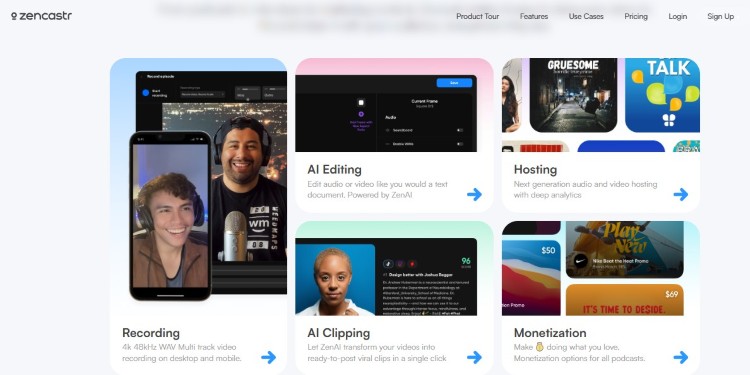750x375 pixels.
Task: Click the Gruesome podcast cover thumbnail
Action: 573,95
